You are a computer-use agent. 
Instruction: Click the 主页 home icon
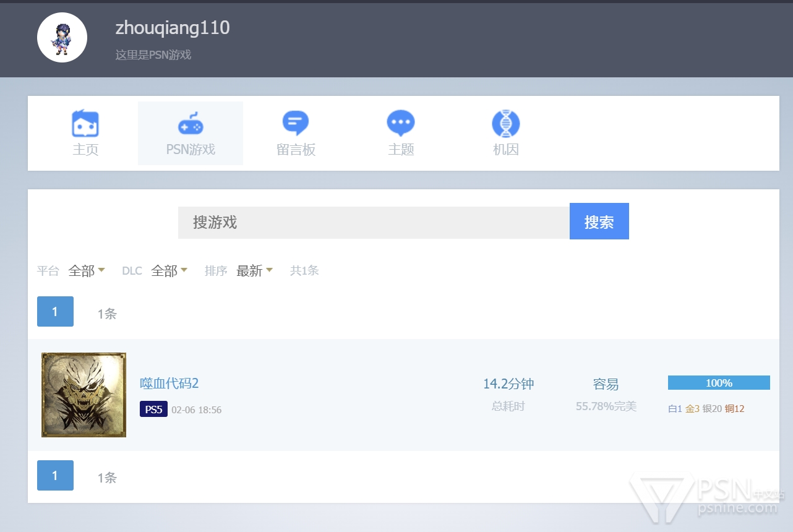pos(85,124)
